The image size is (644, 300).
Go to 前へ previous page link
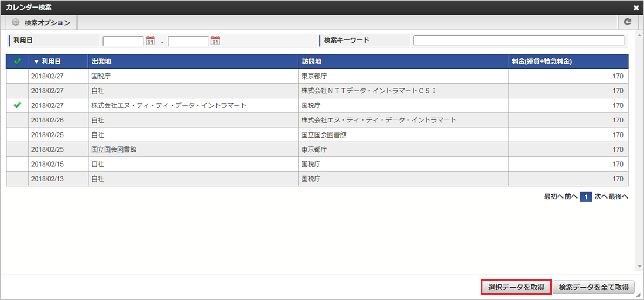tap(571, 197)
